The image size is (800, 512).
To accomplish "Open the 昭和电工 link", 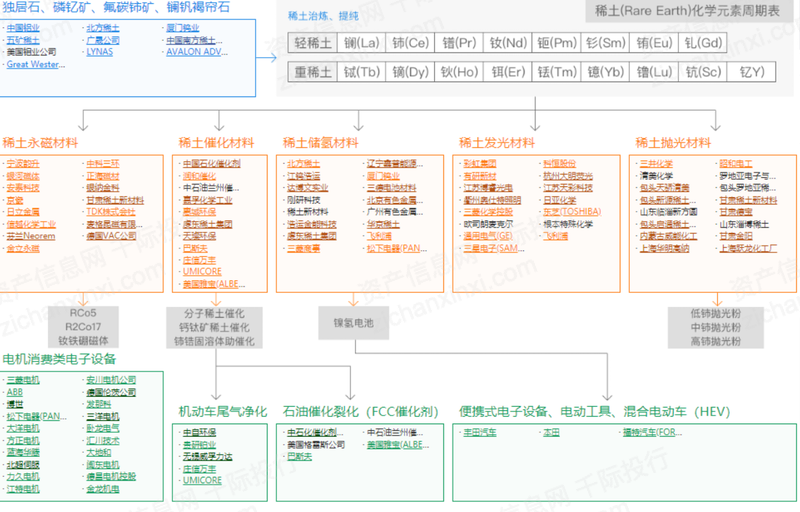I will click(x=736, y=164).
